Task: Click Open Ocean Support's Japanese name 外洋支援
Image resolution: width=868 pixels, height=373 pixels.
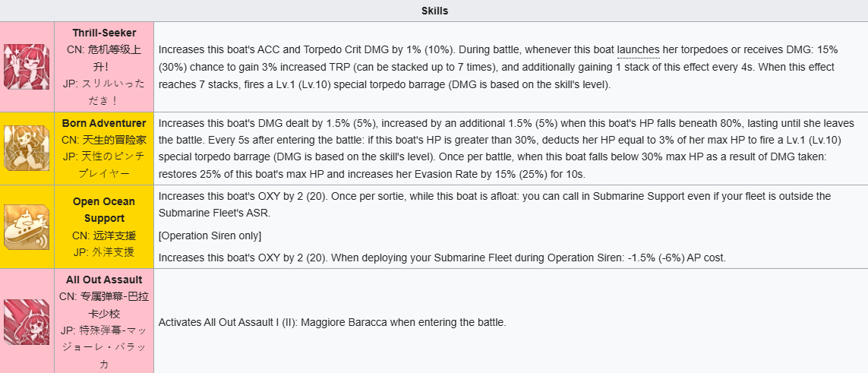Action: click(104, 251)
